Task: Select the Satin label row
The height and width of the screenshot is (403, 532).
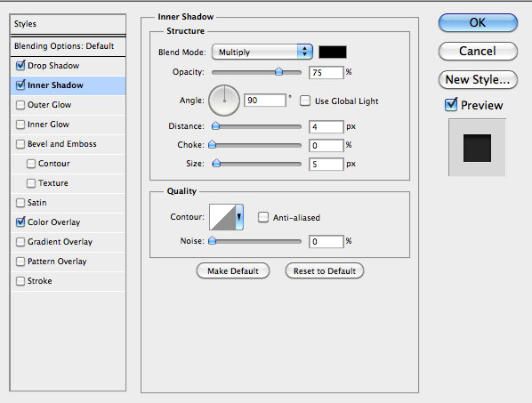Action: pyautogui.click(x=68, y=203)
